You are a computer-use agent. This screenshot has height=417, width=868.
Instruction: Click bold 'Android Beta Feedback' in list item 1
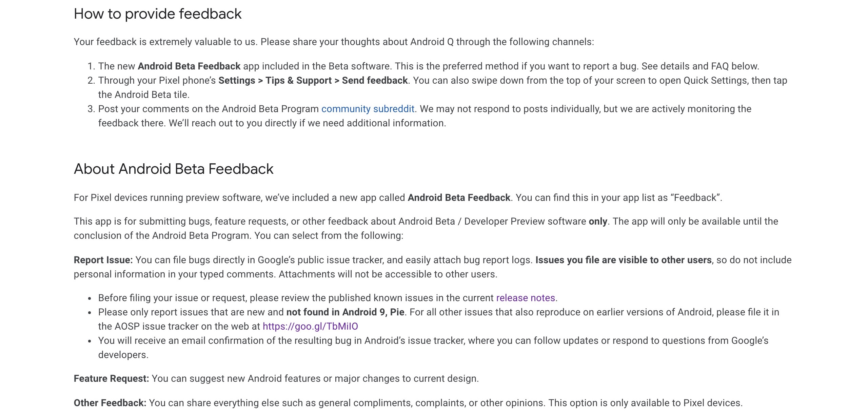[189, 66]
